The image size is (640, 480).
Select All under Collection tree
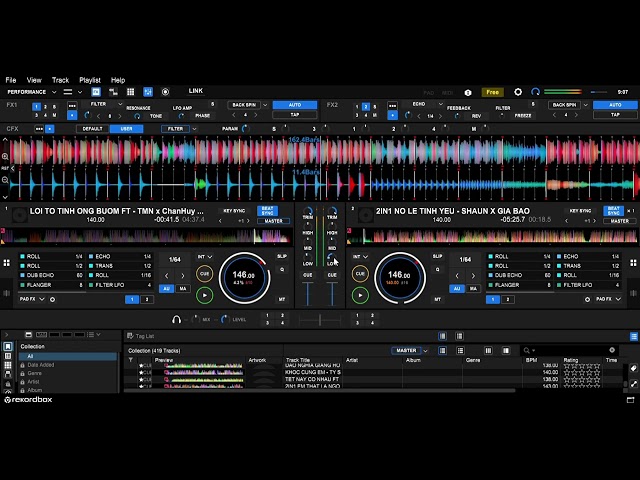pyautogui.click(x=67, y=356)
